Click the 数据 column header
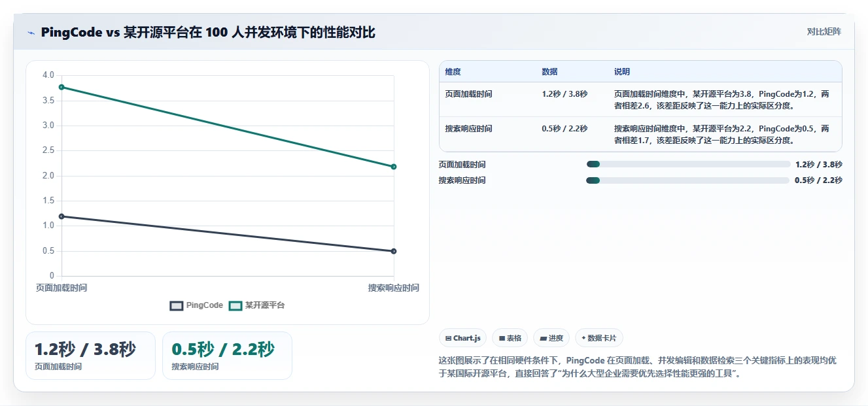This screenshot has width=868, height=406. coord(549,72)
